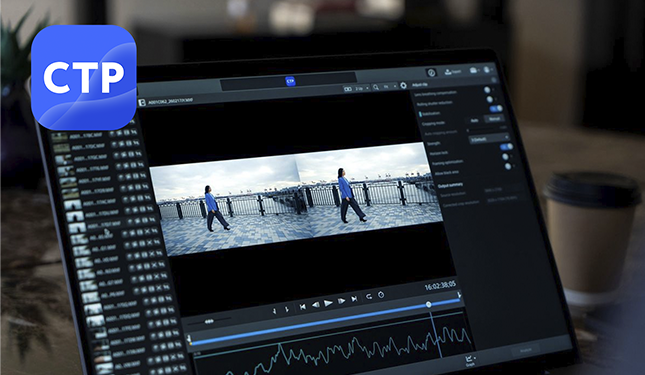The height and width of the screenshot is (375, 645).
Task: Set mark in point button
Action: (x=275, y=310)
